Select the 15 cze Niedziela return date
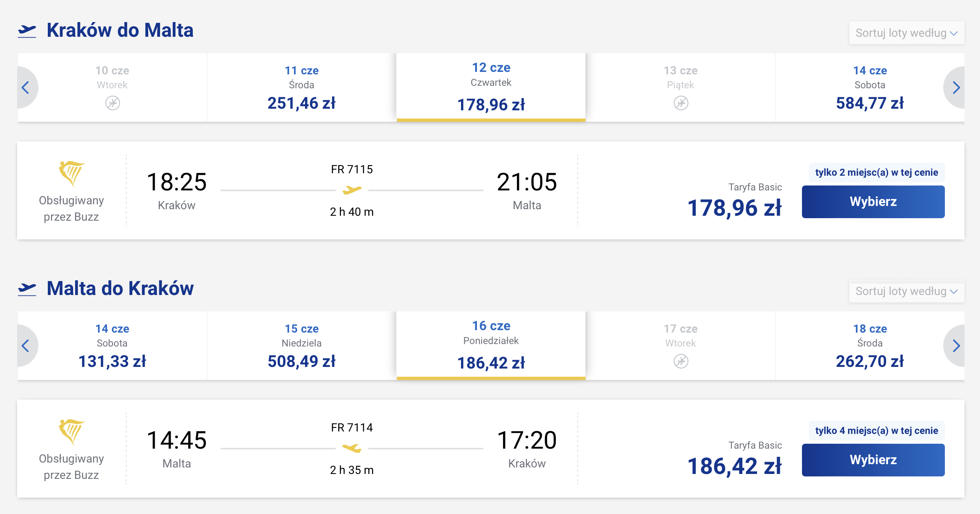Screen dimensions: 980x514 (x=301, y=346)
